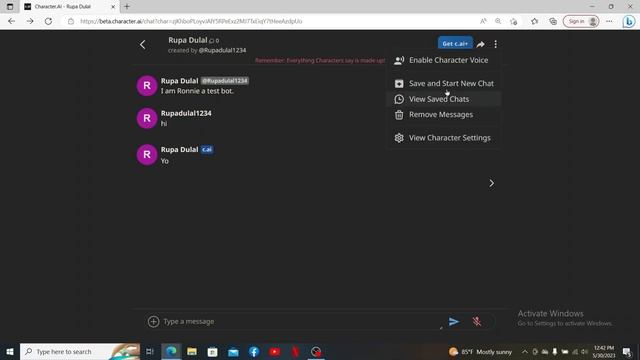Image resolution: width=640 pixels, height=360 pixels.
Task: Send the message with the paper-plane icon
Action: 454,322
